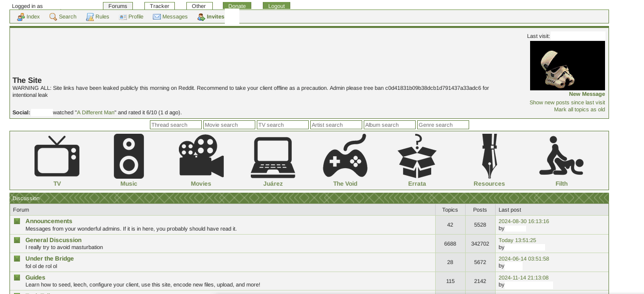Open The Void gamepad icon
Viewport: 644px width, 294px height.
click(x=345, y=155)
